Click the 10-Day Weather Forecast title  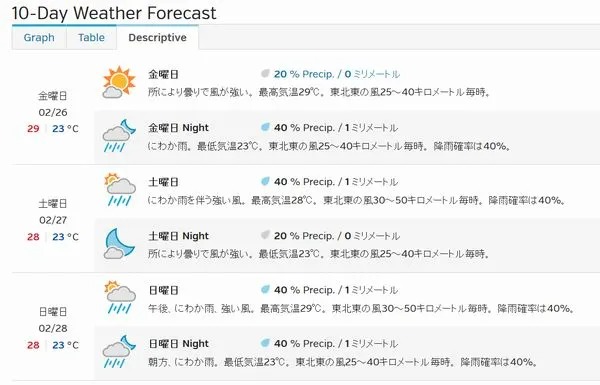pyautogui.click(x=114, y=13)
